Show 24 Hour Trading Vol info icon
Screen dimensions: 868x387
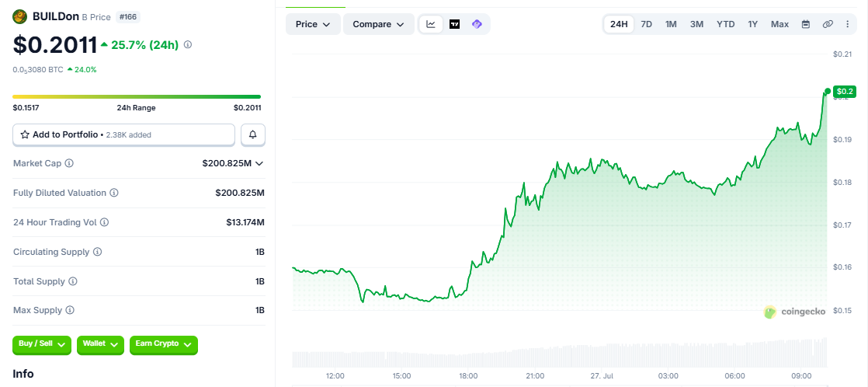(104, 222)
